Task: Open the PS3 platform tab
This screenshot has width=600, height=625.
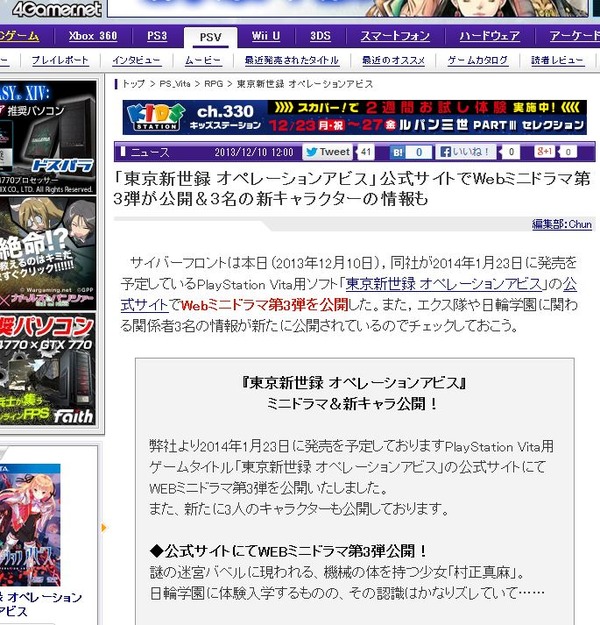Action: click(157, 36)
